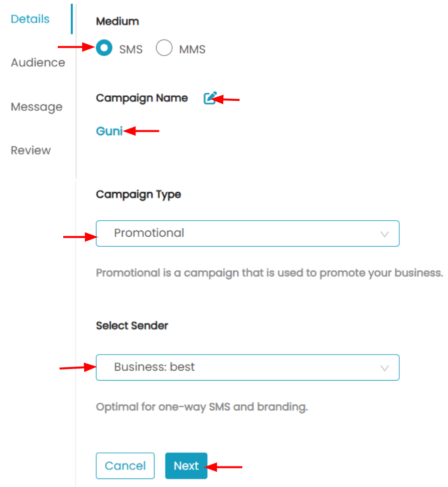Viewport: 448px width, 487px height.
Task: Click the Guni campaign name text
Action: pos(109,131)
